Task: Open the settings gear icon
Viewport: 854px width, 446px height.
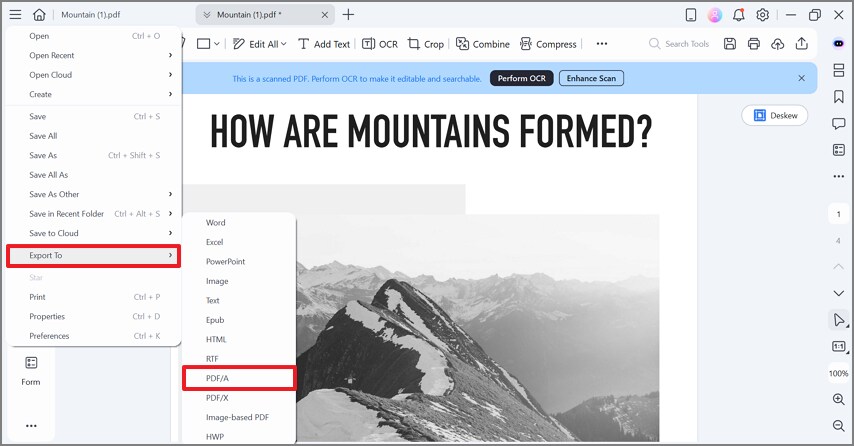Action: [762, 15]
